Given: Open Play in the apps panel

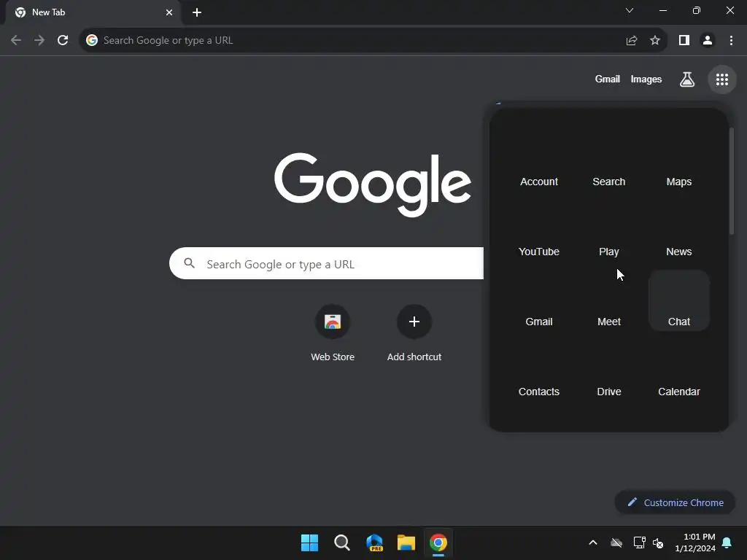Looking at the screenshot, I should [x=609, y=232].
